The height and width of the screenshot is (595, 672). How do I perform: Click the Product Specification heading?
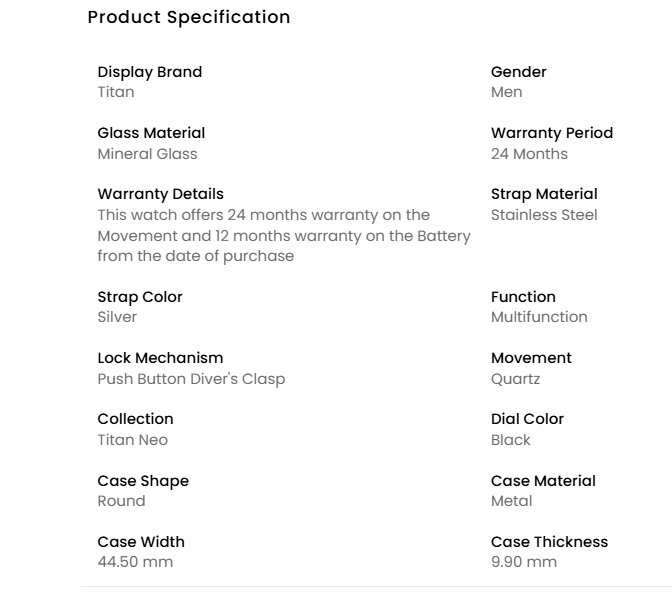[x=189, y=18]
